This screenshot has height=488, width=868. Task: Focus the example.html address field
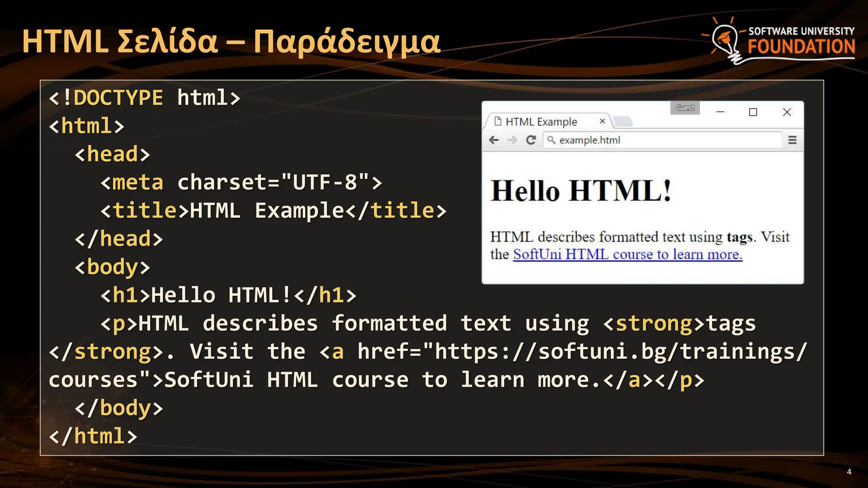(662, 140)
